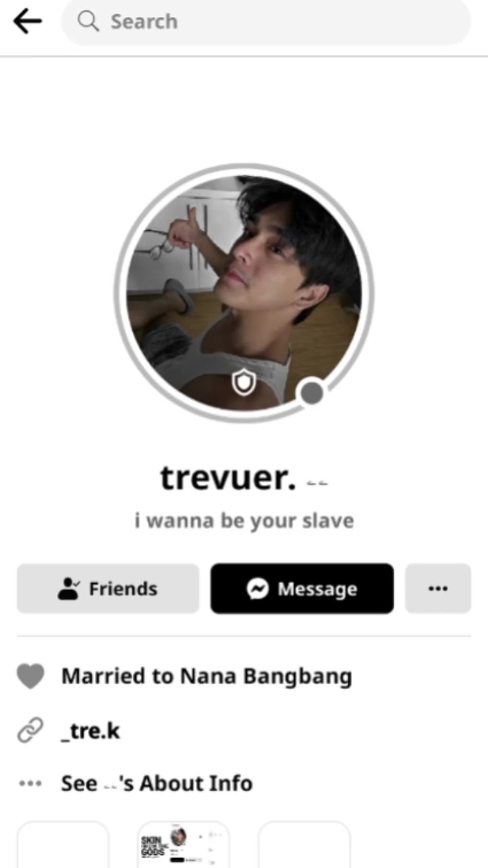Image resolution: width=488 pixels, height=868 pixels.
Task: Expand See About Info
Action: coord(157,783)
